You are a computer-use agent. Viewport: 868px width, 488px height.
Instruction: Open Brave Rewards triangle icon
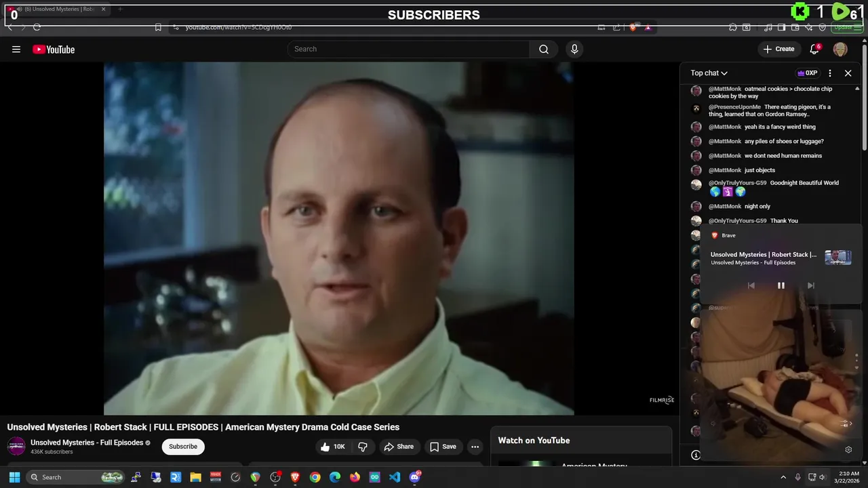(648, 27)
